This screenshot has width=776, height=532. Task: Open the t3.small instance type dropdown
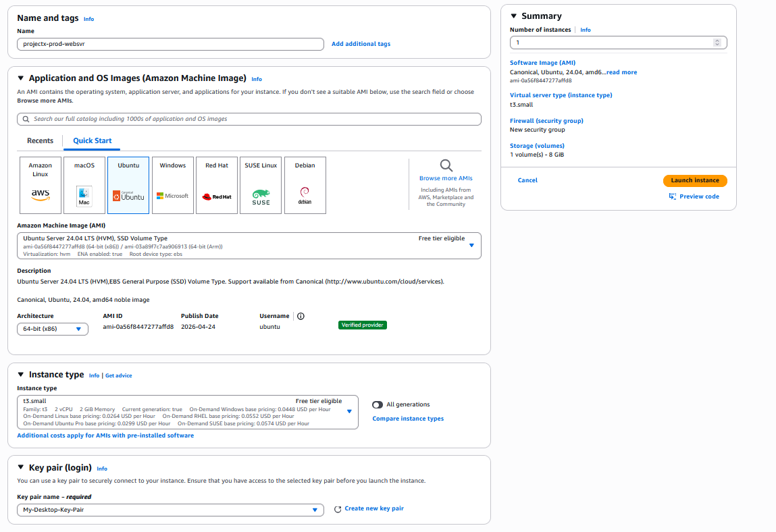point(188,413)
